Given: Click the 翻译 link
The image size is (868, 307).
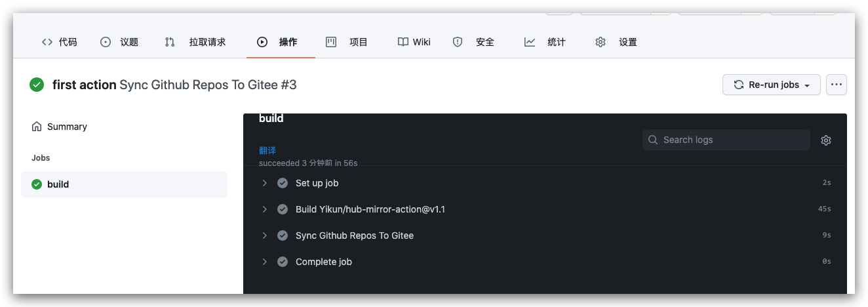Looking at the screenshot, I should click(x=267, y=150).
